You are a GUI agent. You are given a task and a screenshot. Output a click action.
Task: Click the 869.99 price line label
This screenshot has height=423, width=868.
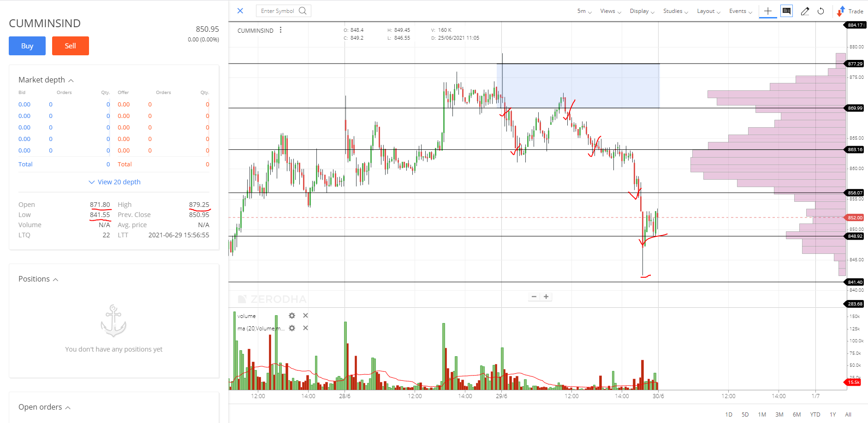pos(855,108)
